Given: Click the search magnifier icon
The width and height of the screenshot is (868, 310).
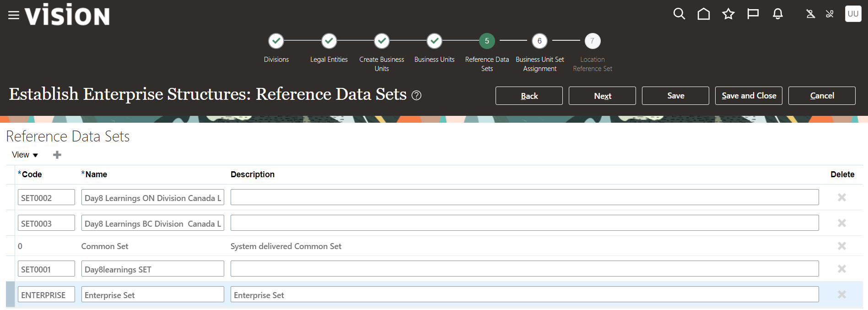Looking at the screenshot, I should click(679, 14).
